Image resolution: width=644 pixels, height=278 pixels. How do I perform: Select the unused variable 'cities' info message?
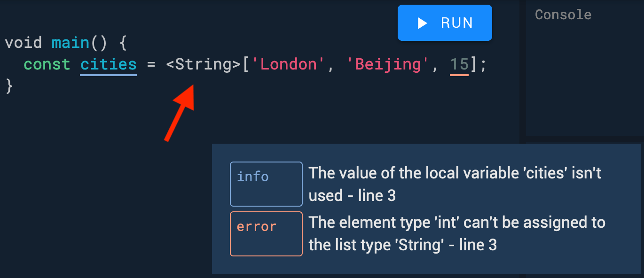point(455,184)
